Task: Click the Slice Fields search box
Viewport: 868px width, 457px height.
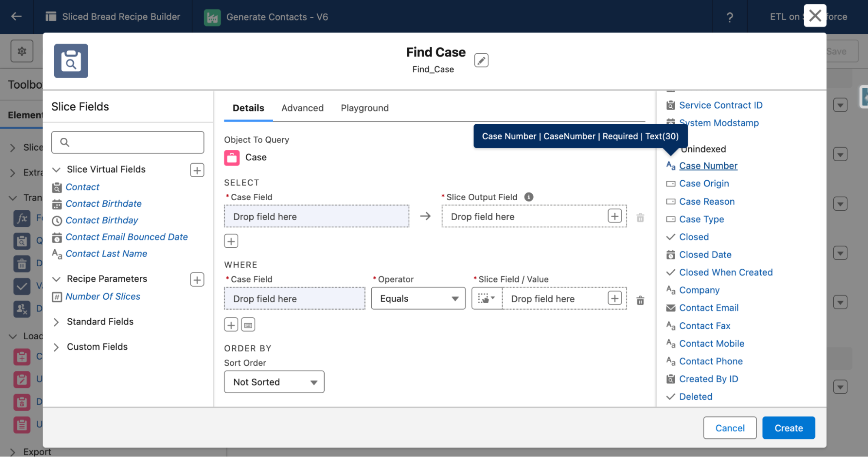Action: point(128,142)
